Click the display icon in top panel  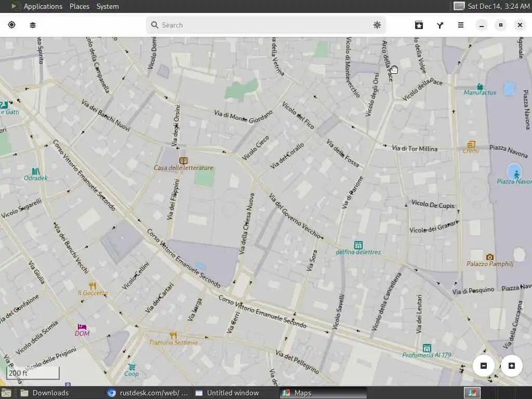[459, 6]
